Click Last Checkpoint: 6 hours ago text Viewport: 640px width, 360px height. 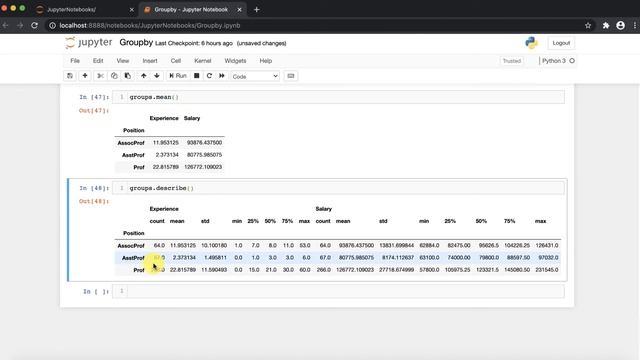[x=194, y=43]
